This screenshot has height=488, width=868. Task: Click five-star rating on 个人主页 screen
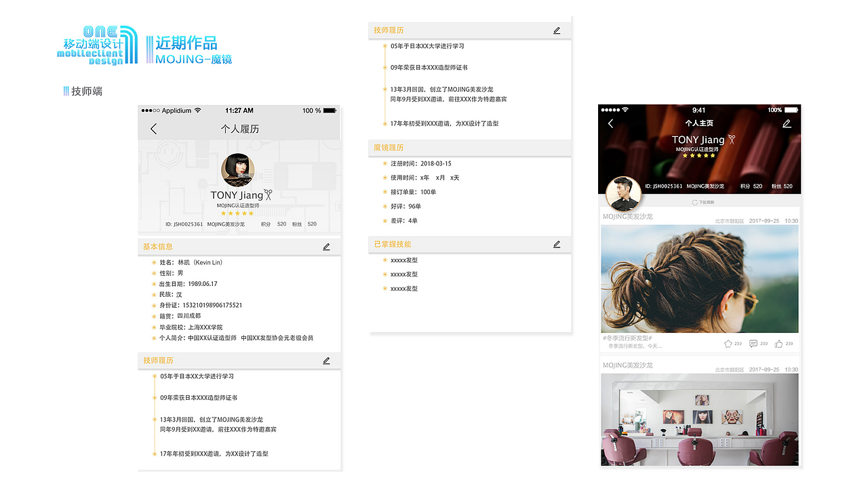click(x=699, y=156)
